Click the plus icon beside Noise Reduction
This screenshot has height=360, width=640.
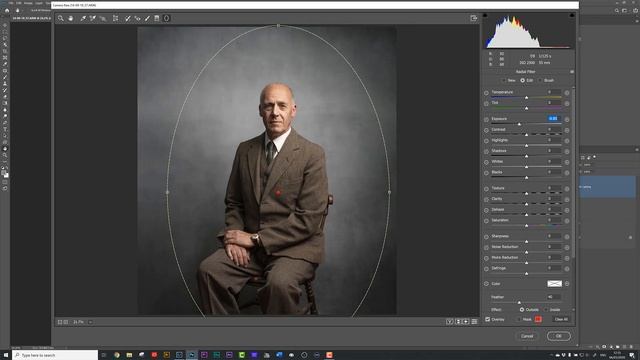tap(567, 247)
